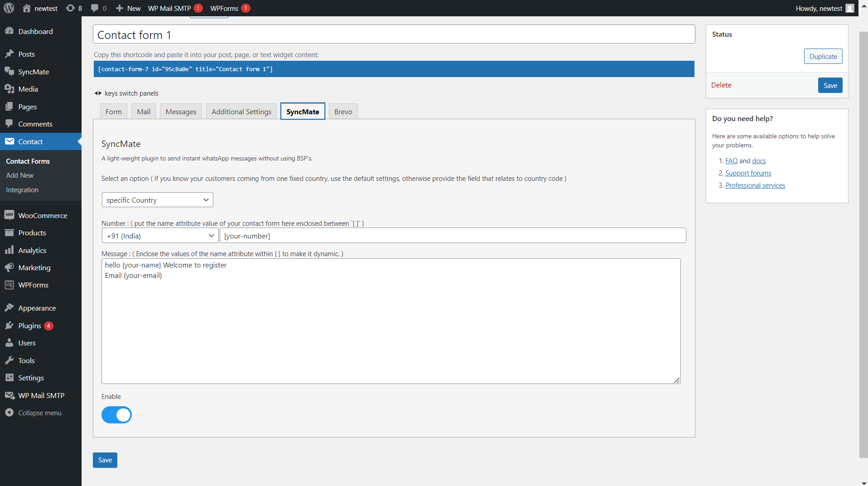Click the Collapse menu arrow icon
868x486 pixels.
point(10,413)
